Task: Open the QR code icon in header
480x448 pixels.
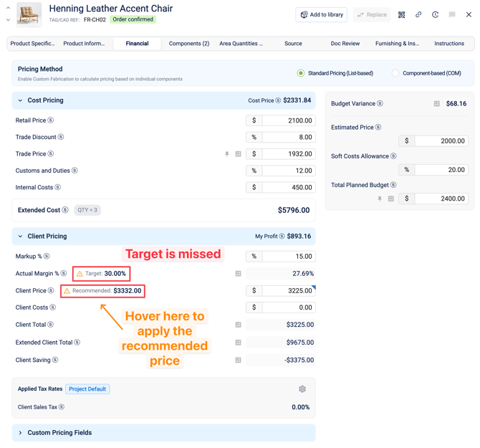Action: coord(401,14)
